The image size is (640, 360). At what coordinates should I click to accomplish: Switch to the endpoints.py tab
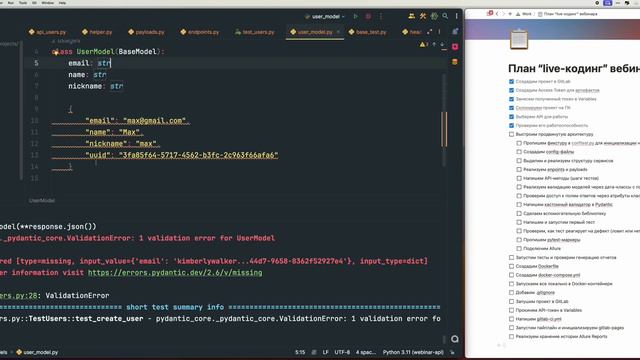click(x=200, y=32)
